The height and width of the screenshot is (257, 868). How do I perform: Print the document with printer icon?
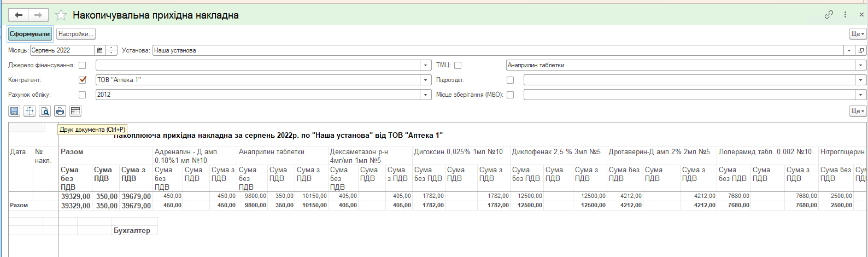point(60,111)
